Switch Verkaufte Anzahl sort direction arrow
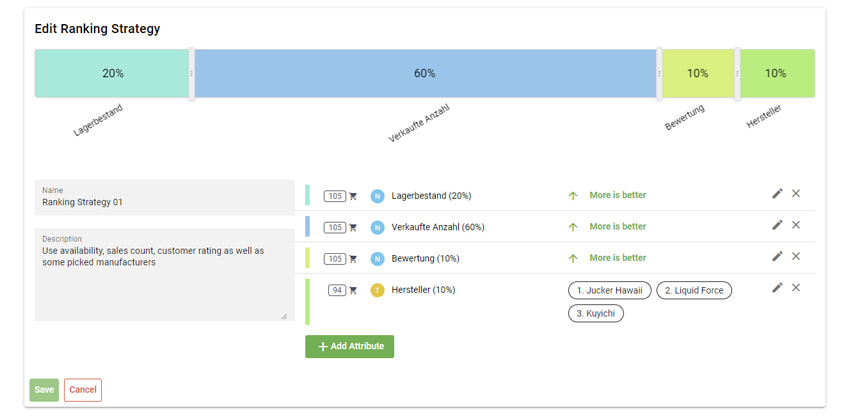 [573, 227]
